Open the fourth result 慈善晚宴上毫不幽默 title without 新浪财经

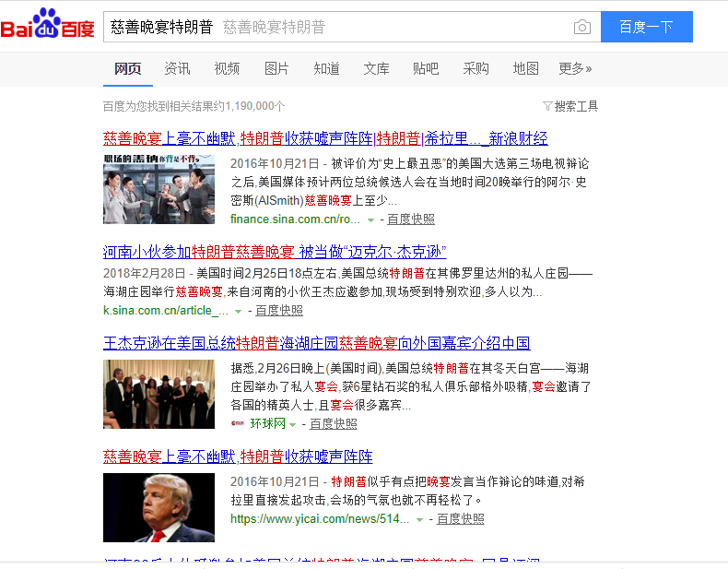(x=238, y=456)
